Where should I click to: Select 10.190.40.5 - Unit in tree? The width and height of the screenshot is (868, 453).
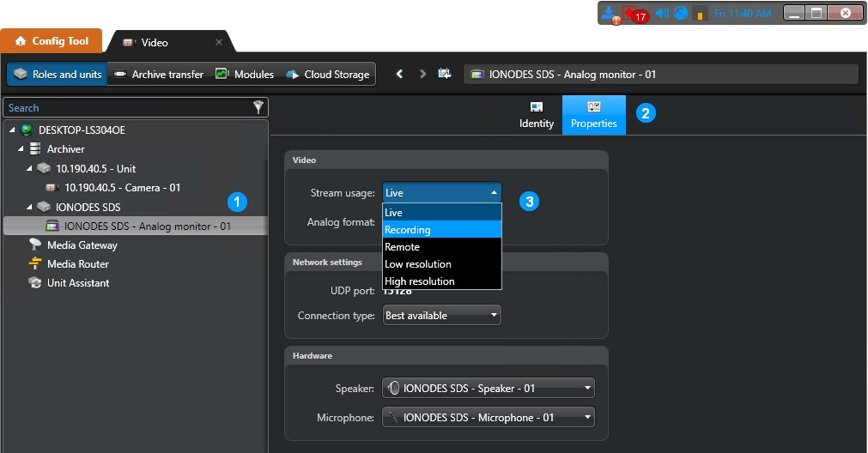click(x=95, y=169)
